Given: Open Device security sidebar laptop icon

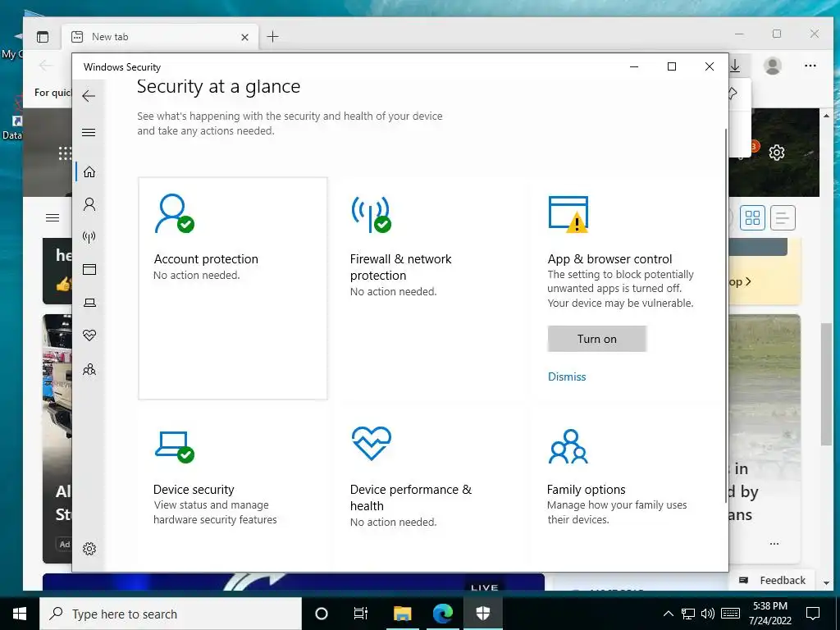Looking at the screenshot, I should 89,303.
